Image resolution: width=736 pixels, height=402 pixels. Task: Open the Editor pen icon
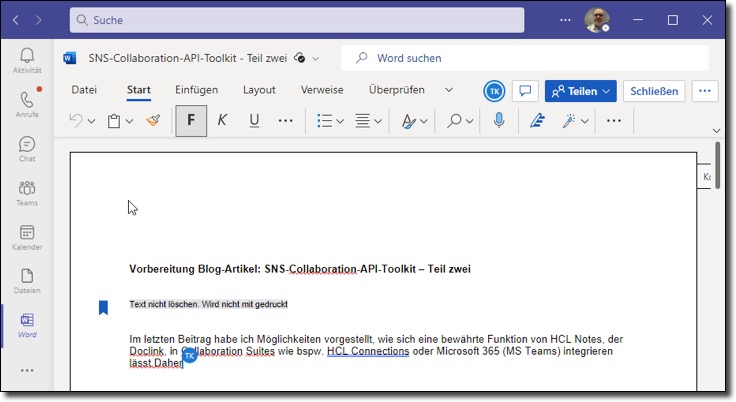coord(537,121)
